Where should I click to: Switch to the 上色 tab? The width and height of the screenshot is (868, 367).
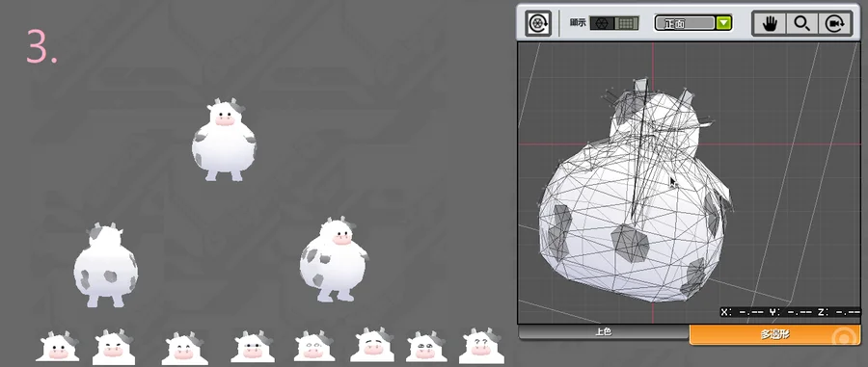(604, 331)
